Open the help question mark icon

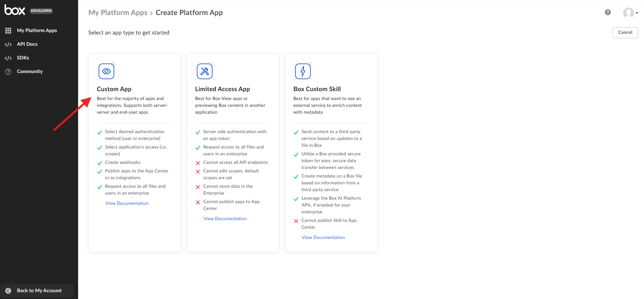tap(608, 12)
